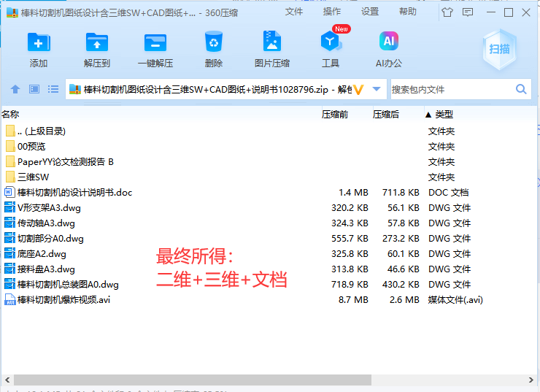Click the 媒体文件(.avi) type cell
540x392 pixels.
click(455, 300)
